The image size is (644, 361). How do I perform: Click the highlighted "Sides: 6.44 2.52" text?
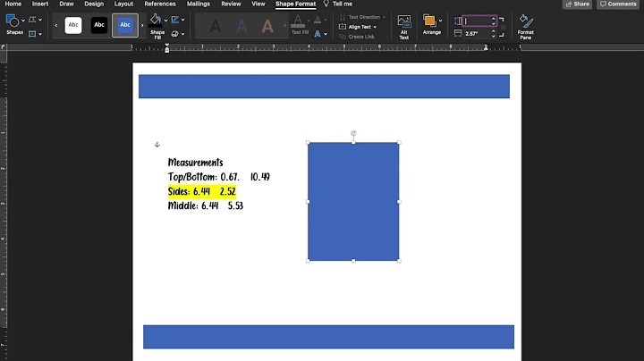[201, 191]
